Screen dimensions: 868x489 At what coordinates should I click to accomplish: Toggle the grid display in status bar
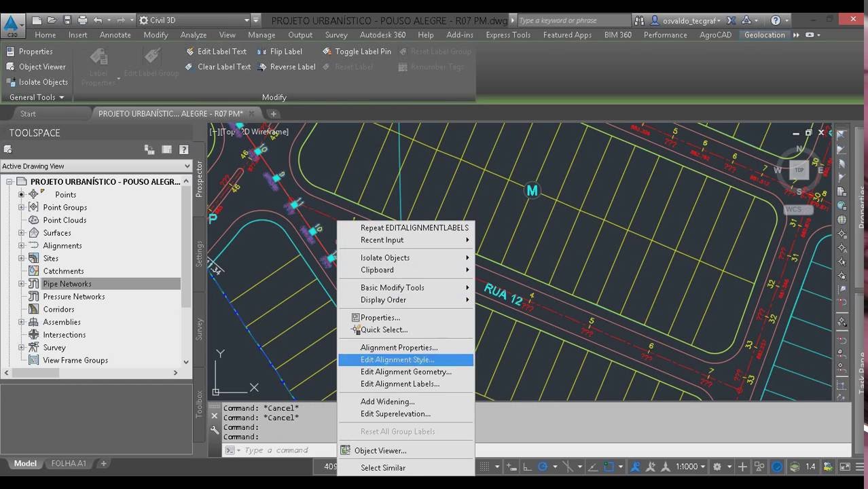click(x=486, y=467)
